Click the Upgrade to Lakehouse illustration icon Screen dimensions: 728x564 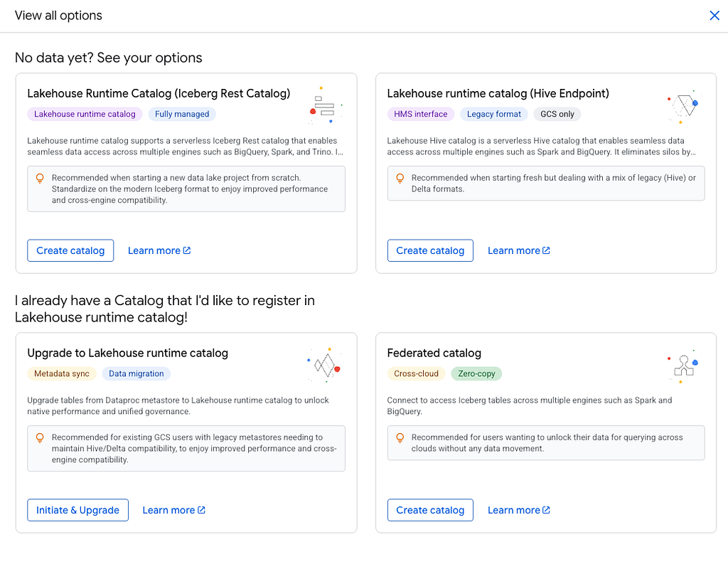tap(326, 365)
